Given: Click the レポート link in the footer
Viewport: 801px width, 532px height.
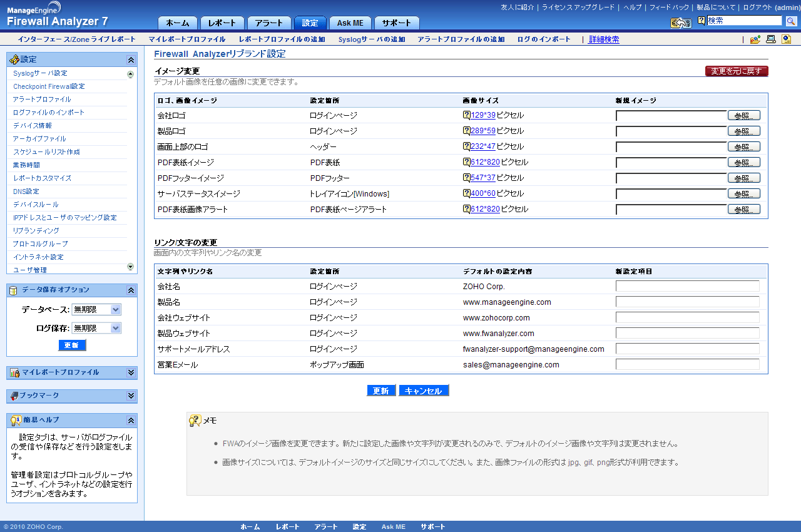Looking at the screenshot, I should [x=288, y=527].
